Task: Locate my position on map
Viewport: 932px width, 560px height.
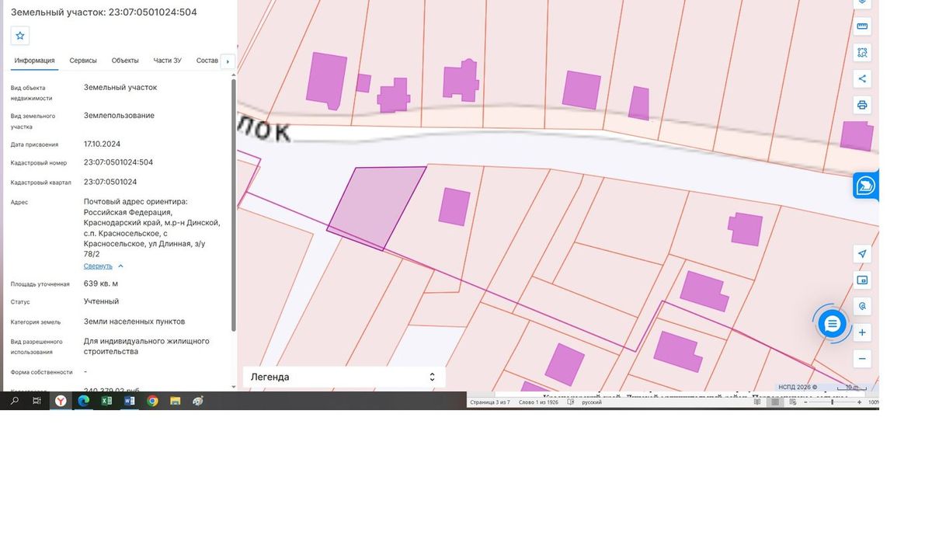Action: click(862, 254)
